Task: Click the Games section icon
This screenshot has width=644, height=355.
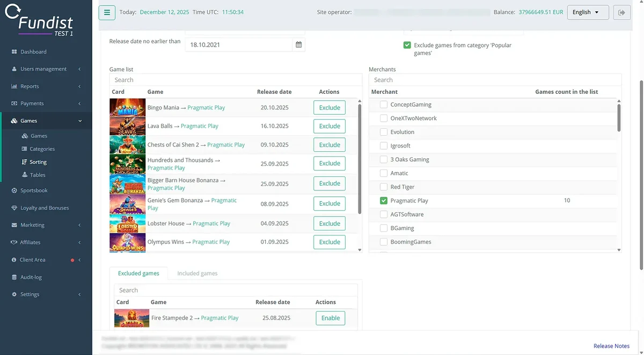Action: [14, 121]
